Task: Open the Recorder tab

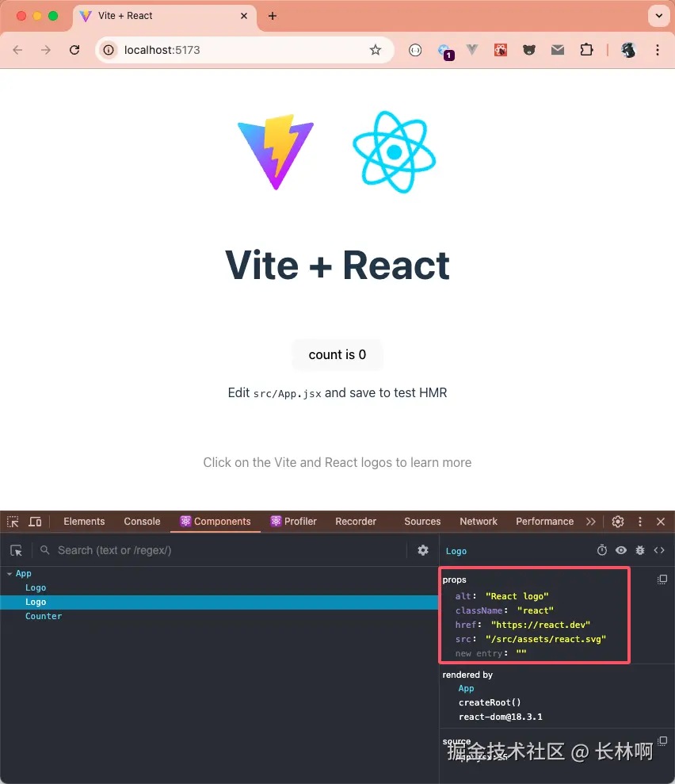Action: pyautogui.click(x=356, y=522)
